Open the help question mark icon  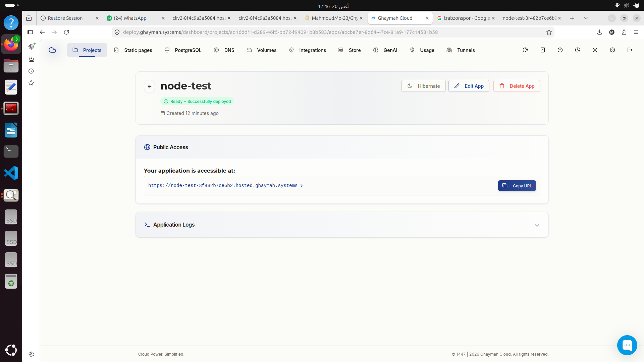coord(560,50)
